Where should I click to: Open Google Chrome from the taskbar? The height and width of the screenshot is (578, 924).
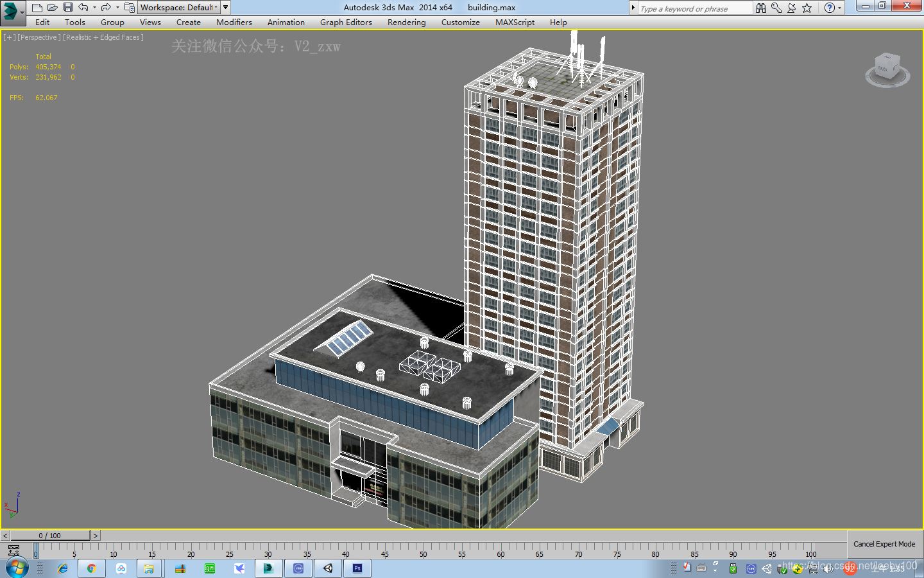pyautogui.click(x=91, y=568)
